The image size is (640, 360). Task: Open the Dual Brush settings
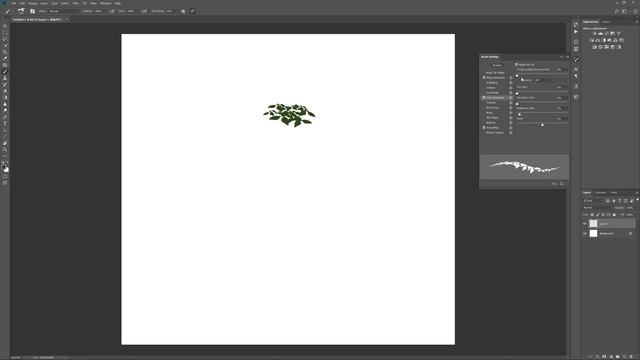(x=493, y=93)
